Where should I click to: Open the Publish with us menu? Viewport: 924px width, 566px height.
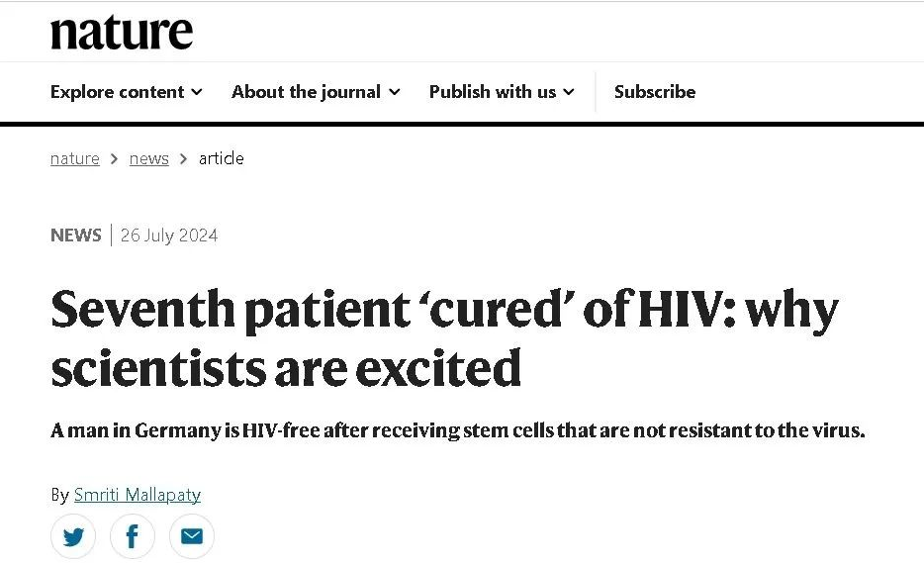[x=502, y=92]
